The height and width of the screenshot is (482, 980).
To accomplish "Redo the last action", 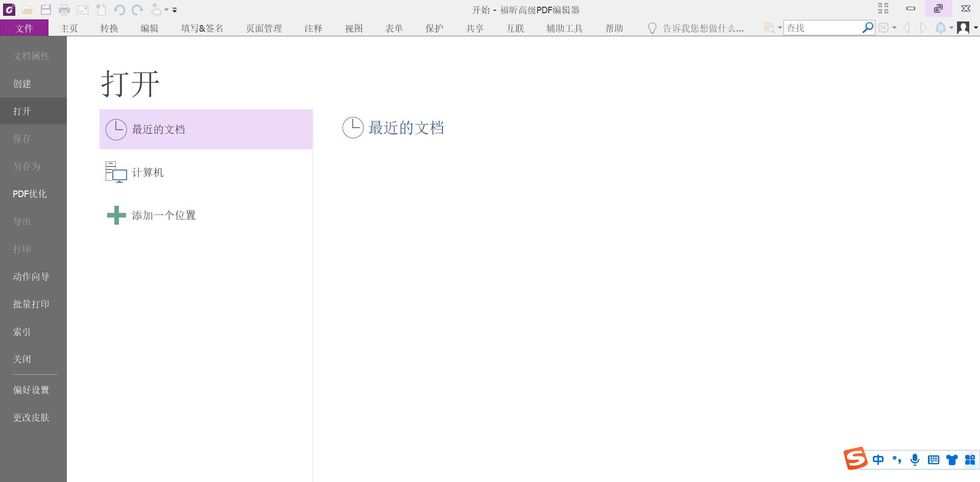I will click(136, 9).
